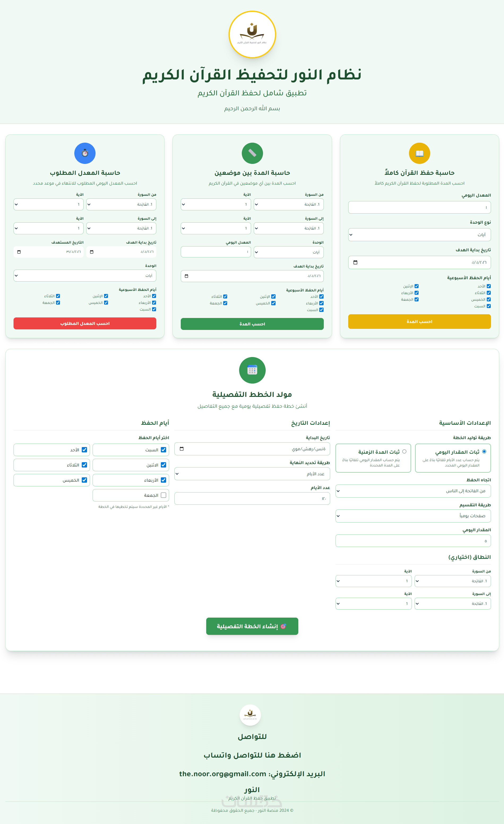The height and width of the screenshot is (824, 504).
Task: Uncheck السبت in the plan generator days
Action: pos(163,450)
